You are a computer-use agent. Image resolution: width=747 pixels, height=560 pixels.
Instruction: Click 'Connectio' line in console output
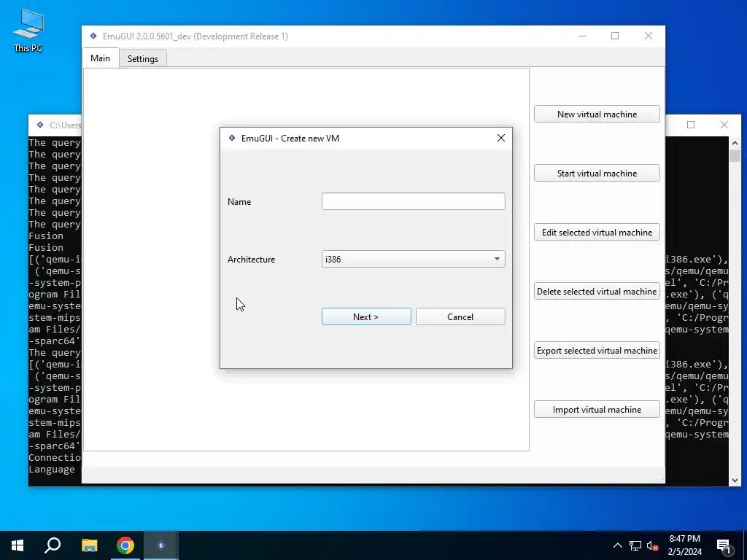[55, 458]
